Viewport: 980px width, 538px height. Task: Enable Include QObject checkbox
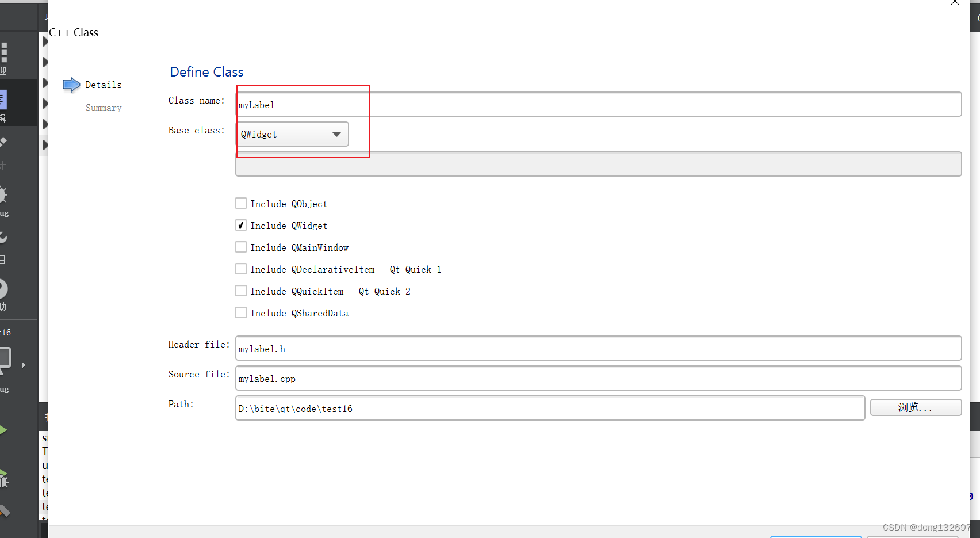241,203
